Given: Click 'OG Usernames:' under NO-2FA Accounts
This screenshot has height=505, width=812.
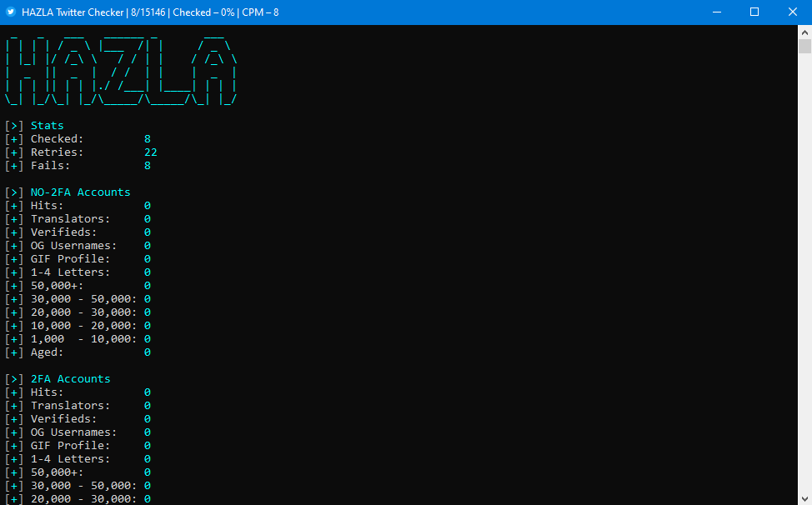Looking at the screenshot, I should [73, 245].
